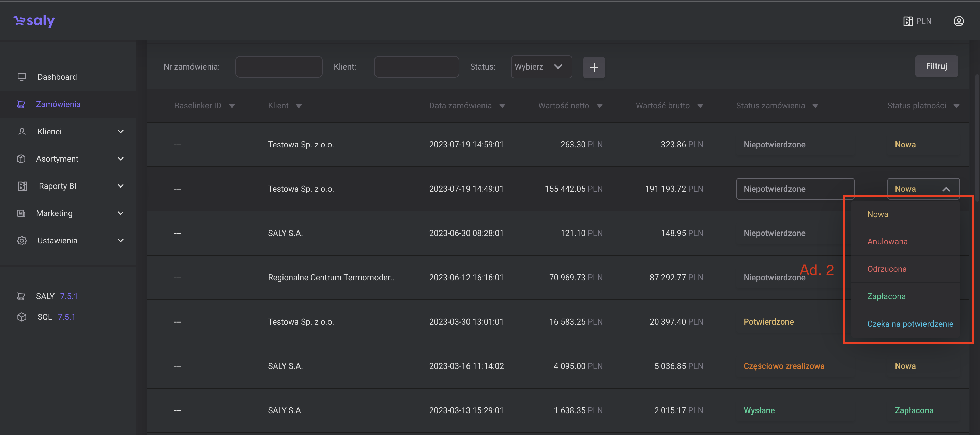Expand the Raporty BI submenu chevron
Viewport: 980px width, 435px height.
[x=120, y=186]
